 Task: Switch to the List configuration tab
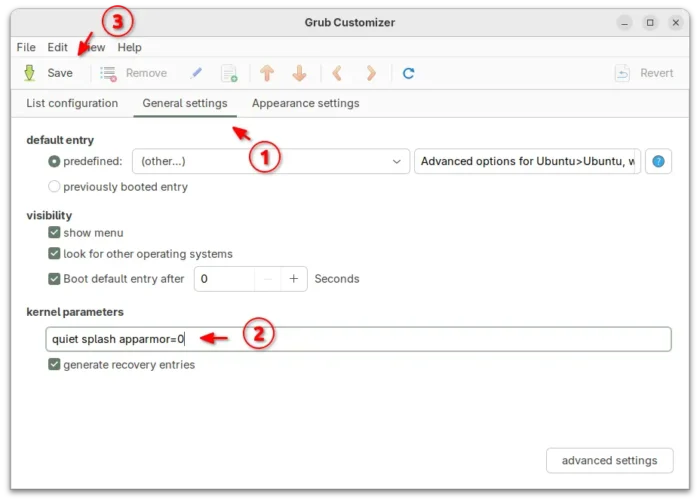[x=72, y=103]
